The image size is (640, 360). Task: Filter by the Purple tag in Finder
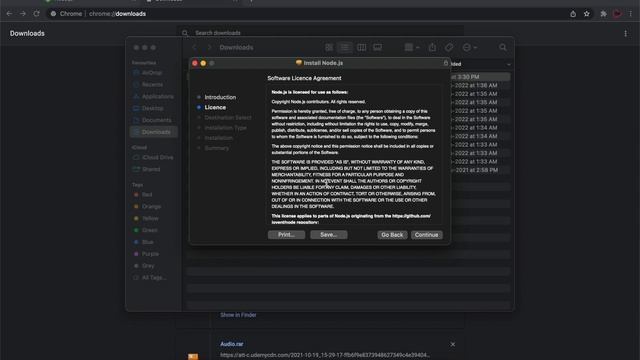tap(150, 254)
